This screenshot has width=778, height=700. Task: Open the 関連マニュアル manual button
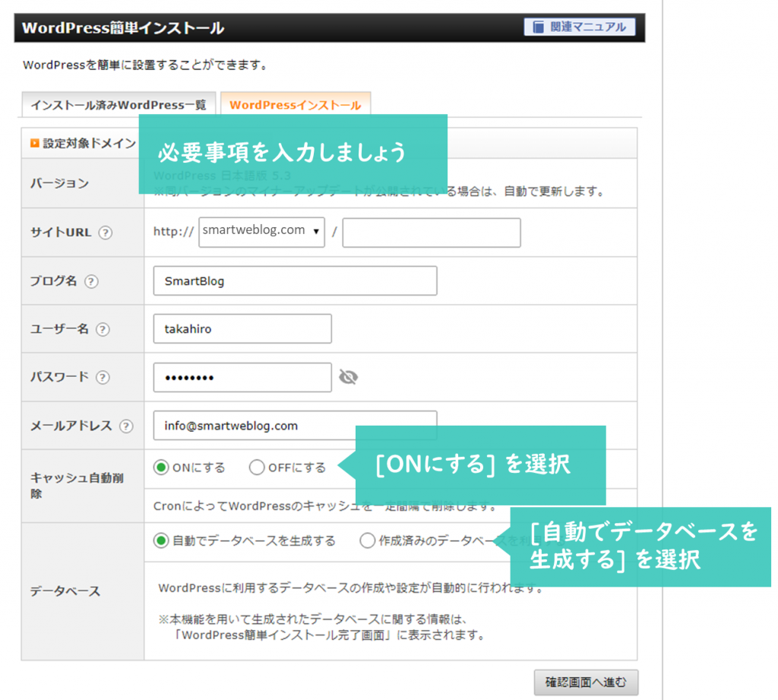coord(580,27)
